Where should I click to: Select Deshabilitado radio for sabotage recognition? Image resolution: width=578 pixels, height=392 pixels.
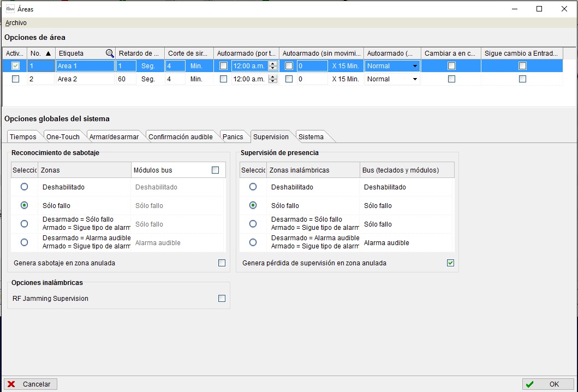pyautogui.click(x=24, y=187)
